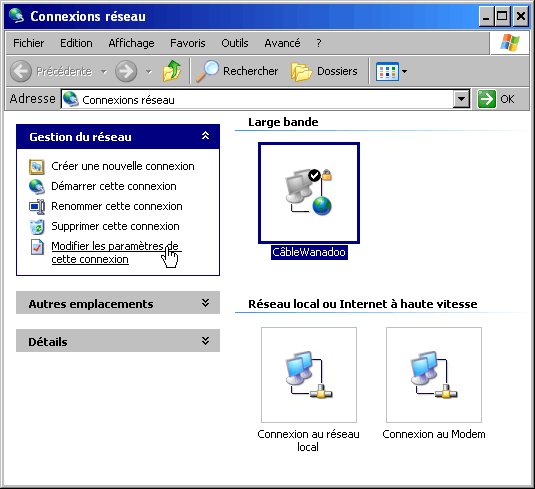
Task: Select Connexion au réseau local icon
Action: pyautogui.click(x=309, y=375)
